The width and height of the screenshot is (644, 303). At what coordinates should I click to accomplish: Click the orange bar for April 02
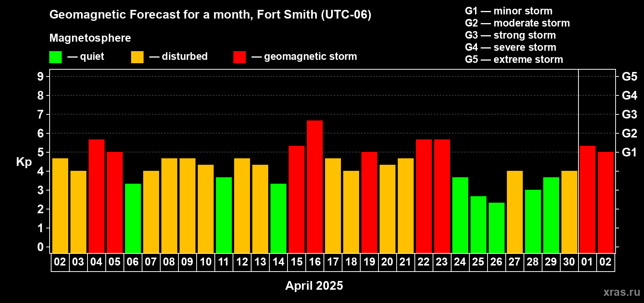click(x=60, y=206)
